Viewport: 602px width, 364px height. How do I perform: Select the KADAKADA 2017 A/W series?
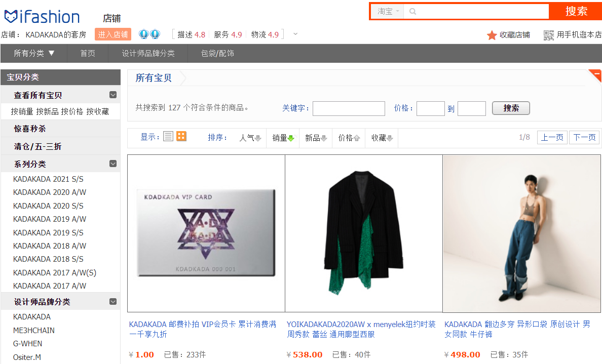point(50,286)
